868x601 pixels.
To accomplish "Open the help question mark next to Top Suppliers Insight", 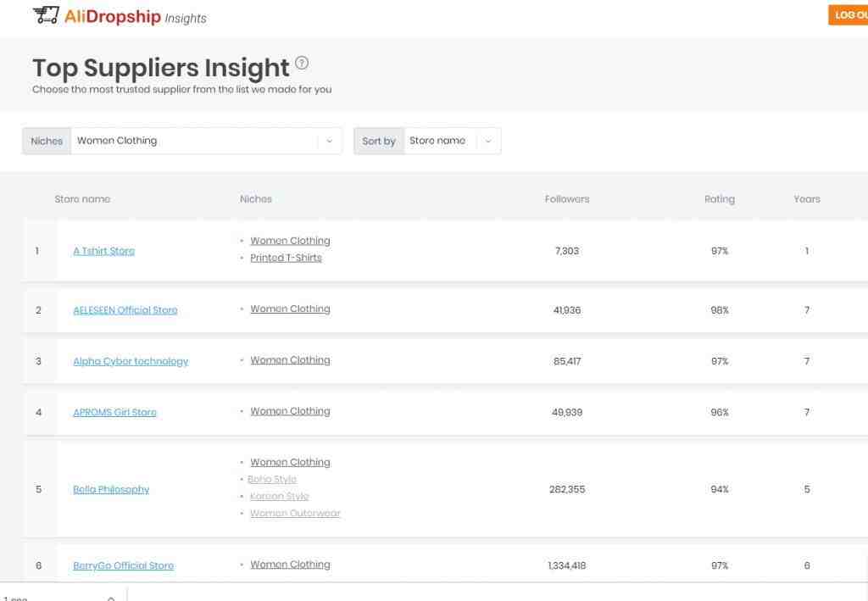I will (x=302, y=63).
